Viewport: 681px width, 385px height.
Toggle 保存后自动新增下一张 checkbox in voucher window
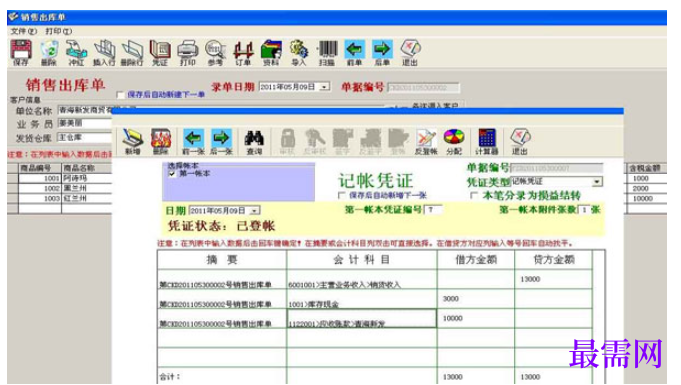coord(342,195)
